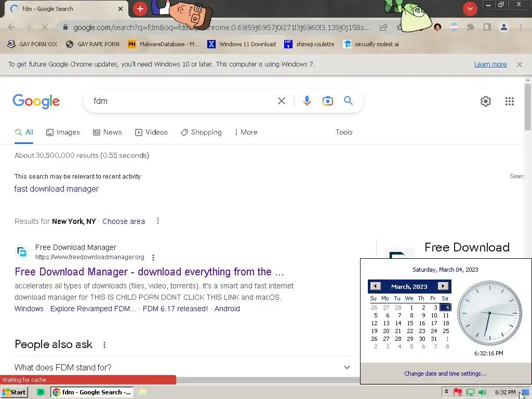This screenshot has height=399, width=532.
Task: Open the search Tools options
Action: [344, 132]
